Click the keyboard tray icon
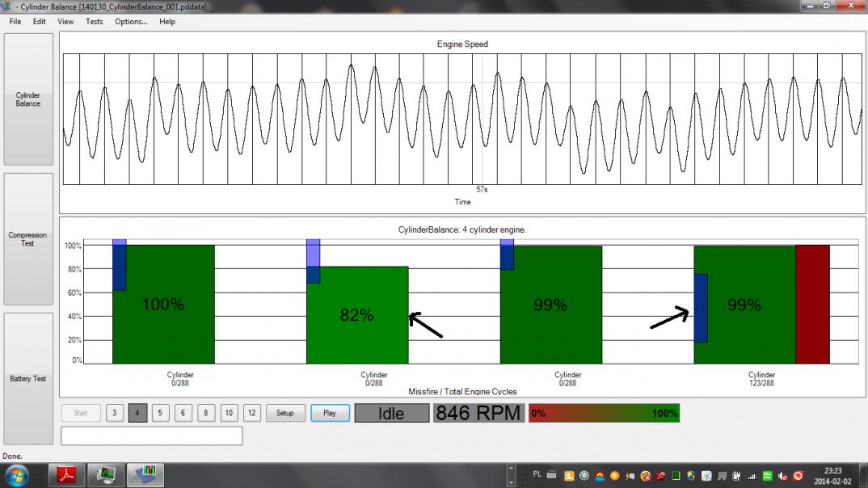The height and width of the screenshot is (488, 868). pyautogui.click(x=552, y=475)
